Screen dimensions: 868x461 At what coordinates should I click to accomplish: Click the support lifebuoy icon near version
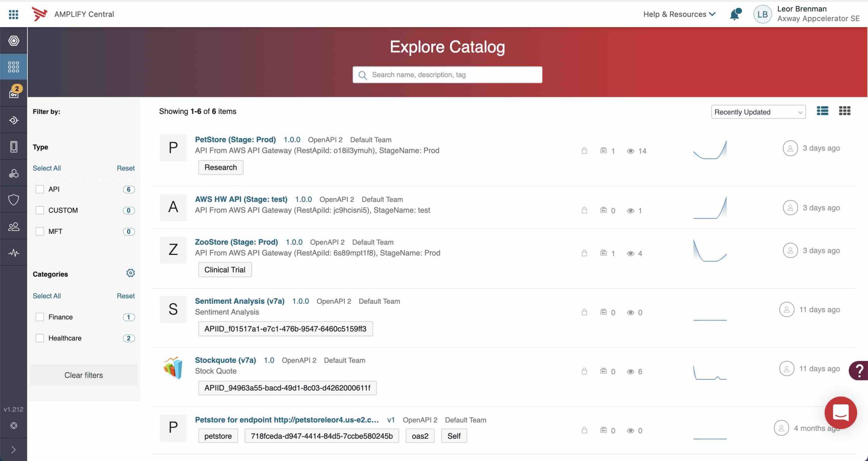tap(14, 425)
